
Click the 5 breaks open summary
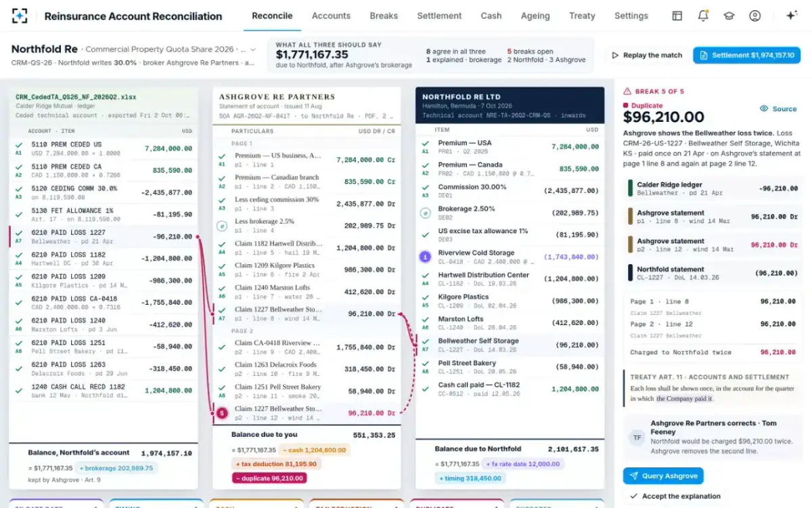tap(530, 51)
